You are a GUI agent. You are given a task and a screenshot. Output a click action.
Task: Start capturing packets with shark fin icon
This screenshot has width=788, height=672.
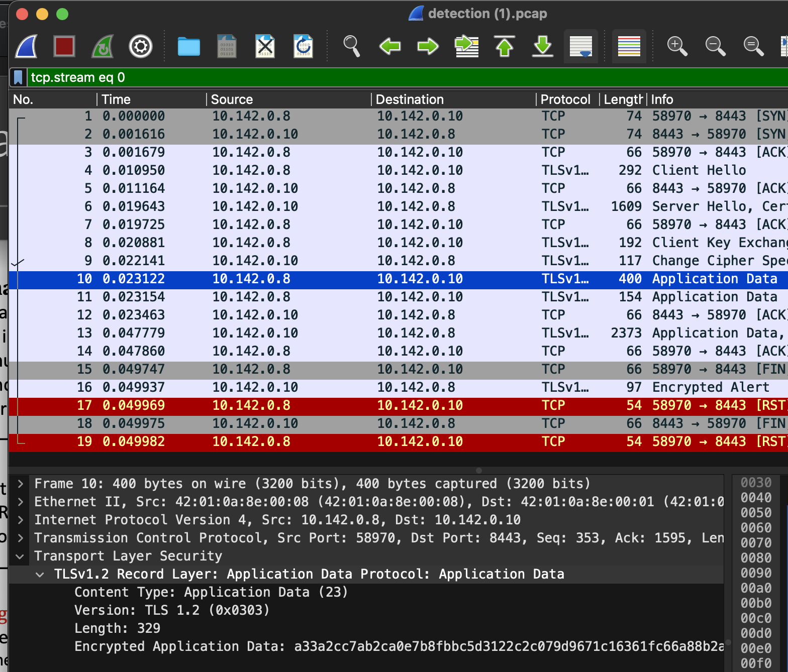coord(27,46)
